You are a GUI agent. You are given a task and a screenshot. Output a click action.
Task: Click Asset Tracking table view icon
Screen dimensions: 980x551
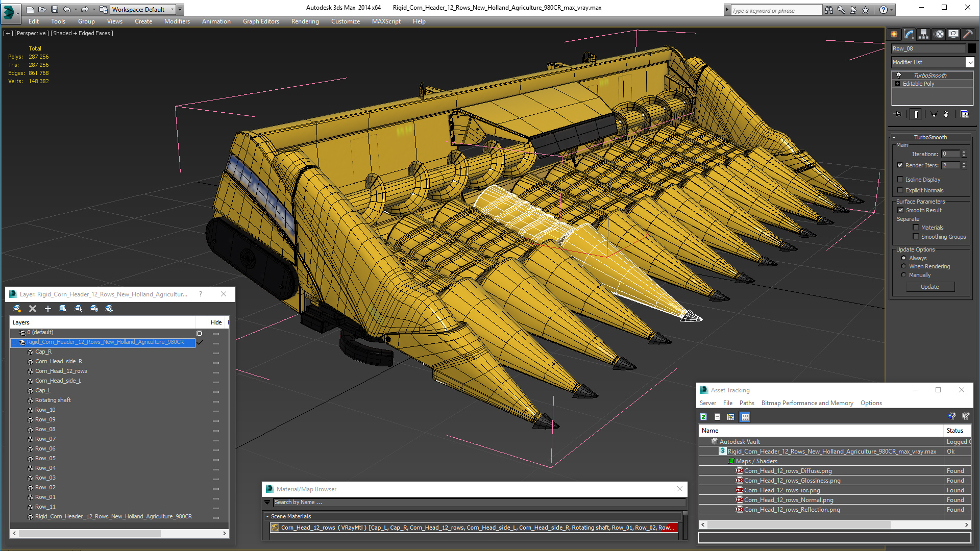pos(745,417)
